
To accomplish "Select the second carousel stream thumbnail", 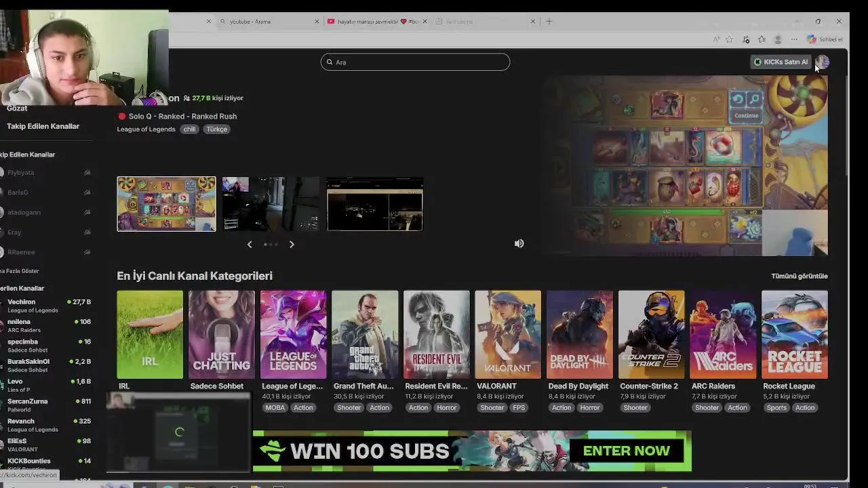I will pyautogui.click(x=271, y=204).
